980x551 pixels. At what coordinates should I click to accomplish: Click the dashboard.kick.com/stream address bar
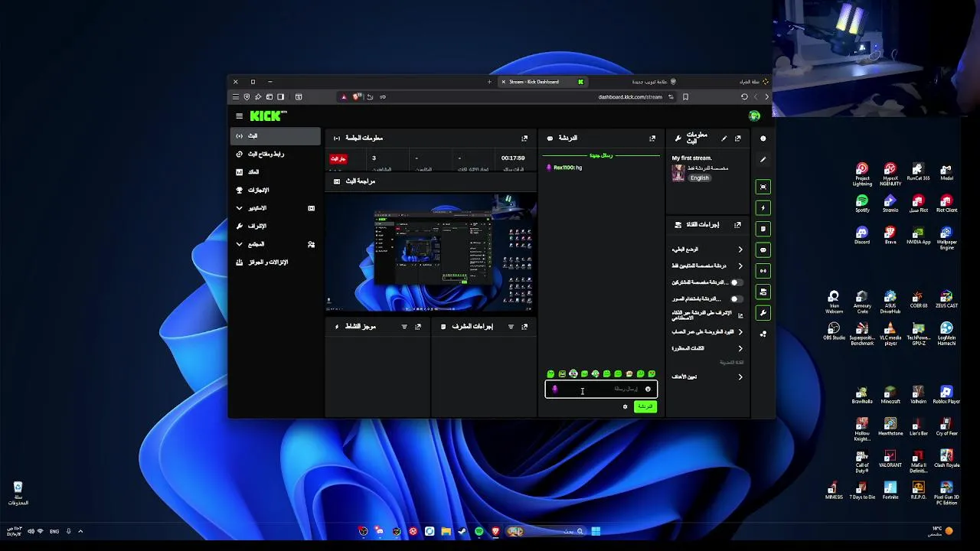tap(631, 97)
